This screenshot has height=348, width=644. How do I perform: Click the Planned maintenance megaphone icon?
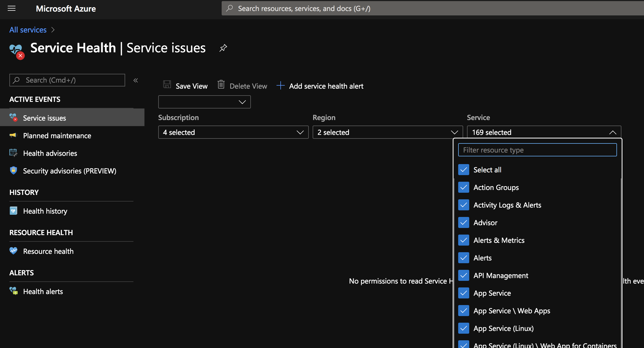tap(14, 135)
